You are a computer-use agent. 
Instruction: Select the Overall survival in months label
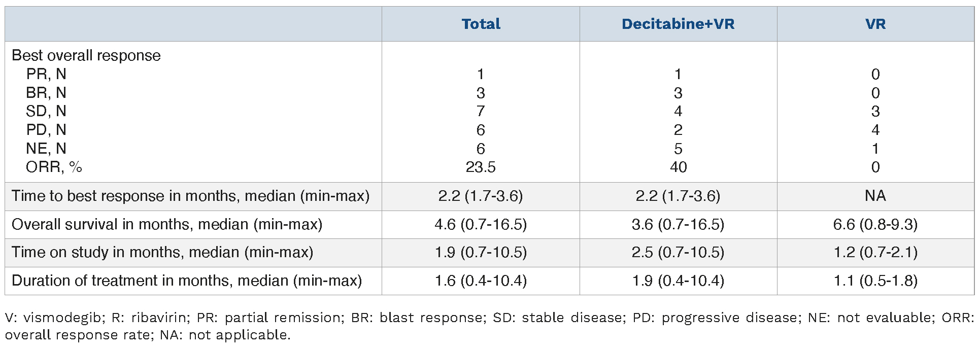(167, 224)
